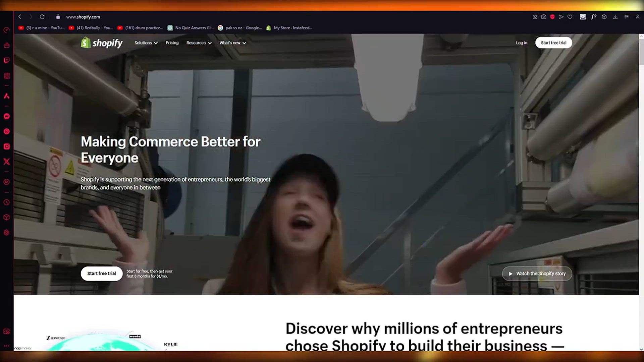Open WhatsApp in the sidebar
Screen dimensions: 644x362
click(x=6, y=131)
